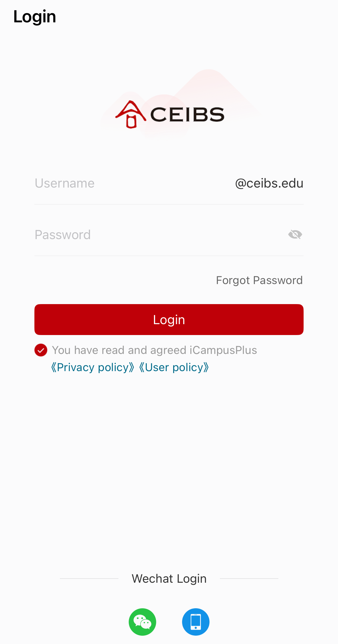This screenshot has height=644, width=338.
Task: Click the underline beneath the Password field
Action: pos(169,256)
